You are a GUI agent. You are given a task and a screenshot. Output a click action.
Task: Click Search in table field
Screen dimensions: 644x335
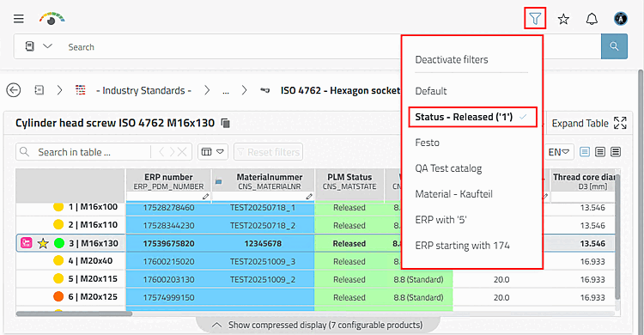93,152
